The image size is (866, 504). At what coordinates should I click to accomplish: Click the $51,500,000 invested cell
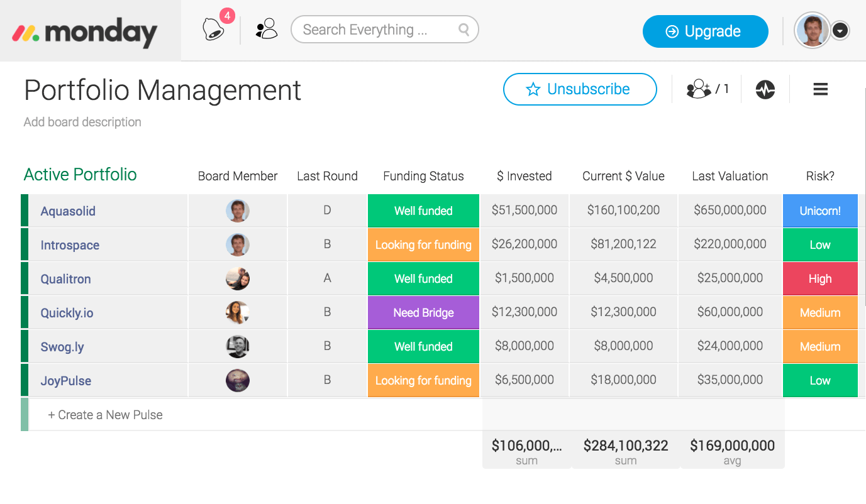[525, 211]
